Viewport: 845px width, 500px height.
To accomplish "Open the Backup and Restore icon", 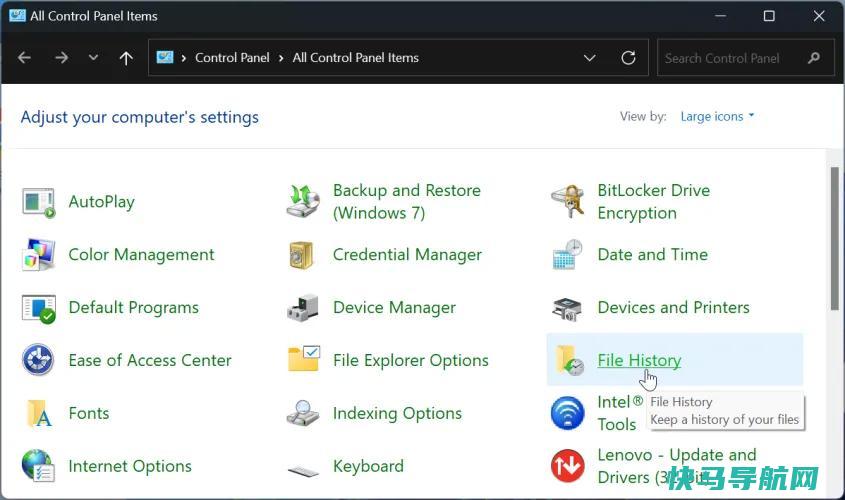I will 303,202.
